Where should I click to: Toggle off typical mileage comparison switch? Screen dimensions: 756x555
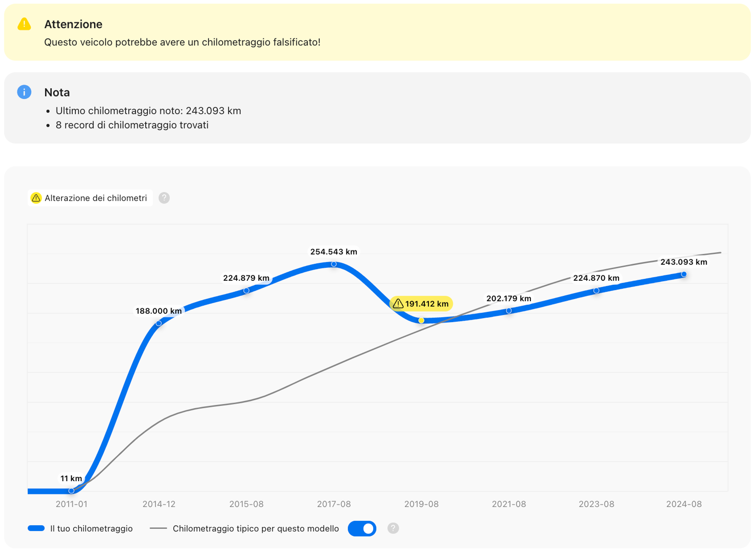click(362, 529)
